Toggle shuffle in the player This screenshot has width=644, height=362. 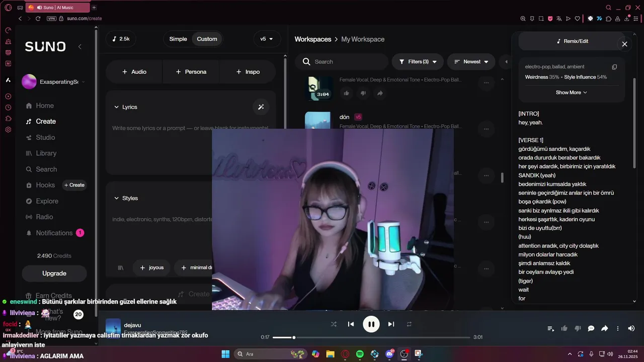coord(334,324)
